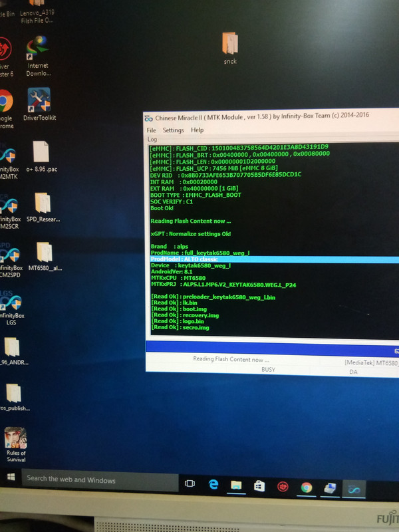Click the blue progress bar
This screenshot has height=532, width=399.
273,348
